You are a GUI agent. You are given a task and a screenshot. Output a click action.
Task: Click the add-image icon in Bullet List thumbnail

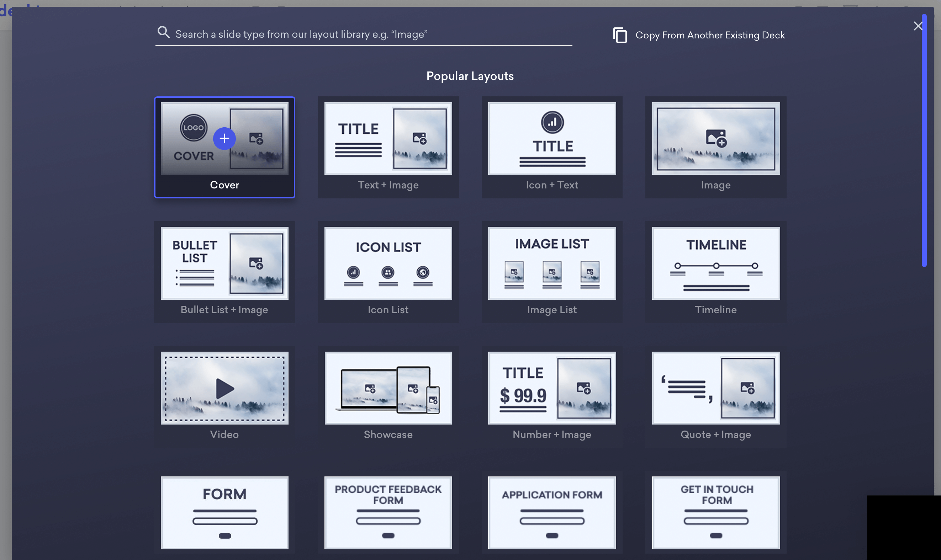tap(256, 263)
